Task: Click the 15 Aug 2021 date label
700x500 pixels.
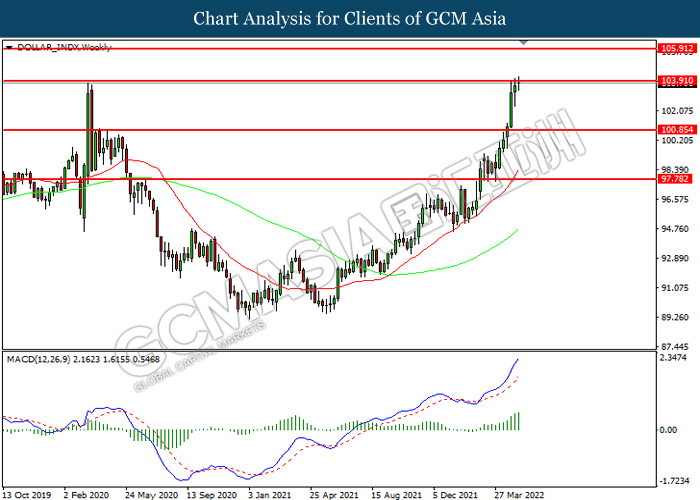Action: (396, 495)
